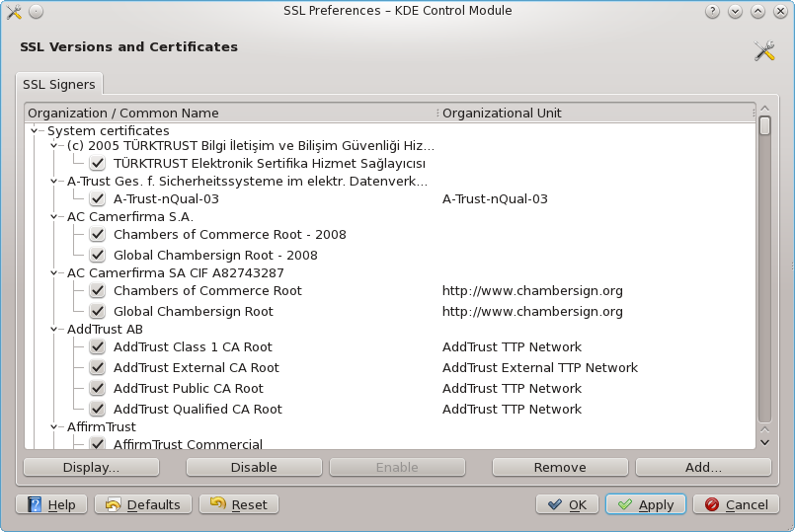The width and height of the screenshot is (795, 532).
Task: Click the Display... button
Action: tap(91, 467)
